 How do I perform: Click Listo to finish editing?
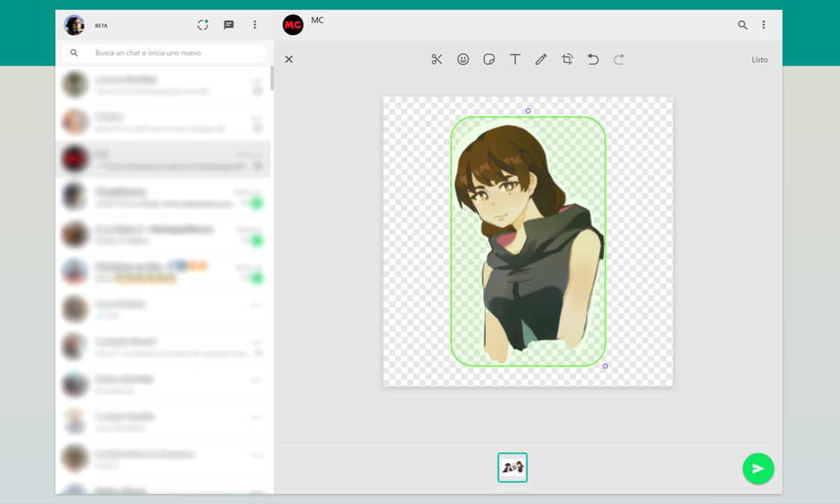pyautogui.click(x=759, y=59)
